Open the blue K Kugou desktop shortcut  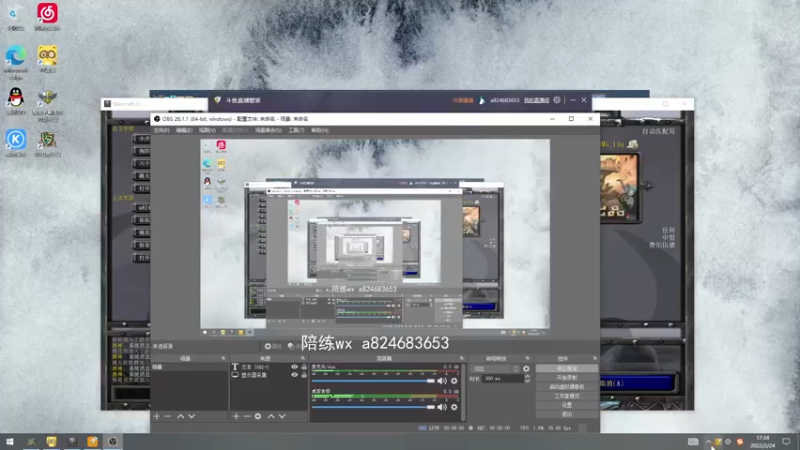(16, 143)
